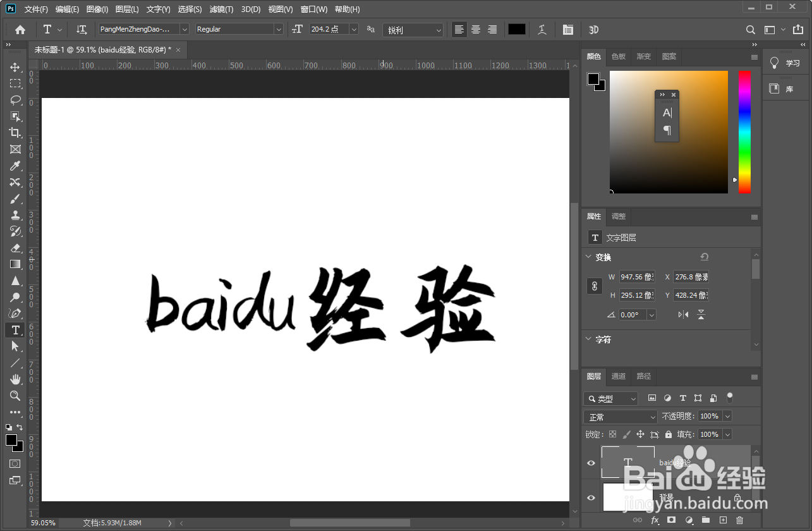The height and width of the screenshot is (531, 812).
Task: Open Create Warped Text icon
Action: point(542,30)
